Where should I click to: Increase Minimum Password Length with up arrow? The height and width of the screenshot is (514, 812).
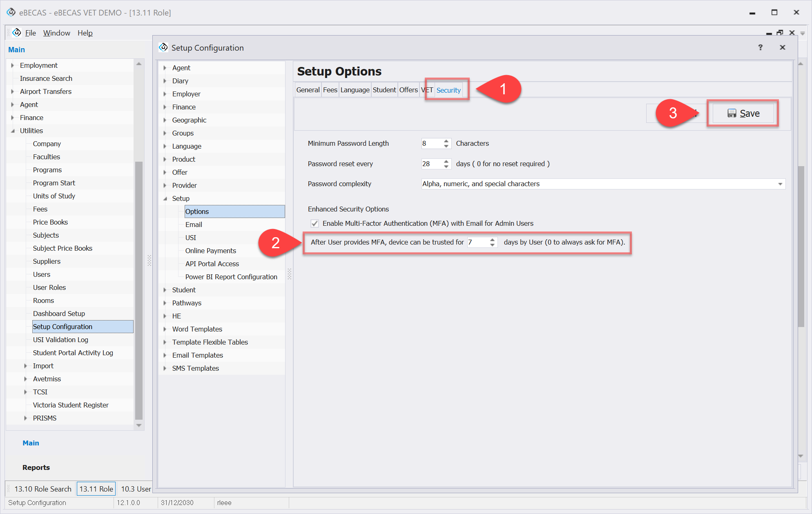[446, 141]
